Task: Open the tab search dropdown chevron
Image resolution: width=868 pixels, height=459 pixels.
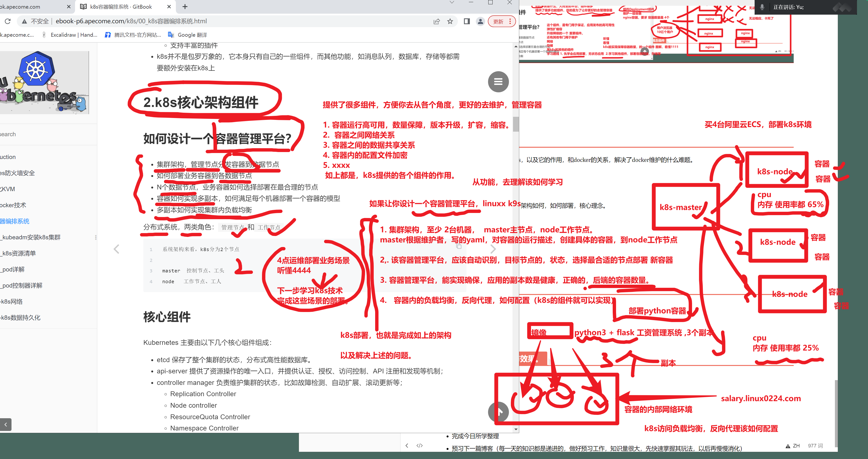Action: (x=452, y=3)
